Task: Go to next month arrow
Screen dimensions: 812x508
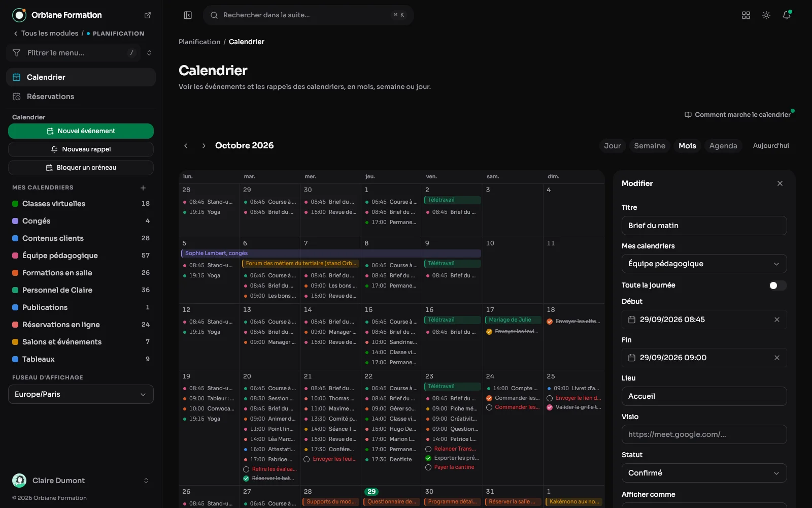Action: (x=204, y=146)
